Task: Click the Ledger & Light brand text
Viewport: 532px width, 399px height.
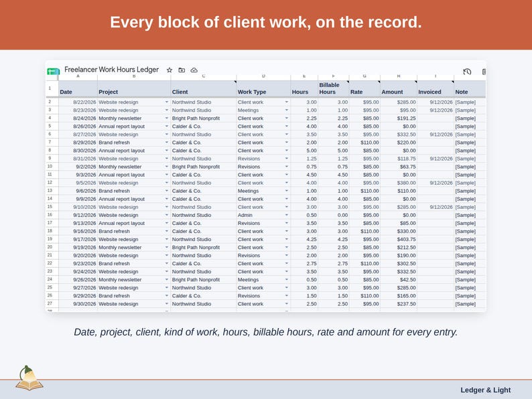Action: coord(486,390)
